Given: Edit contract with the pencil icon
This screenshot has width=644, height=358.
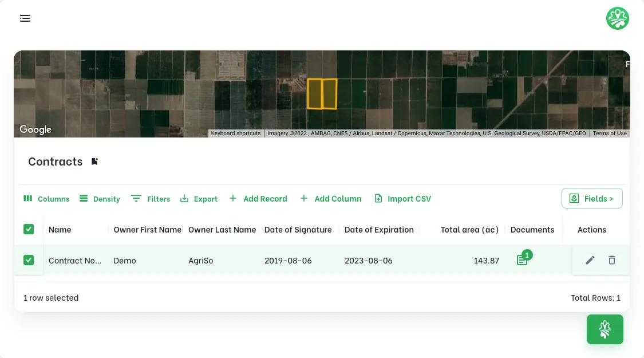Looking at the screenshot, I should [590, 260].
